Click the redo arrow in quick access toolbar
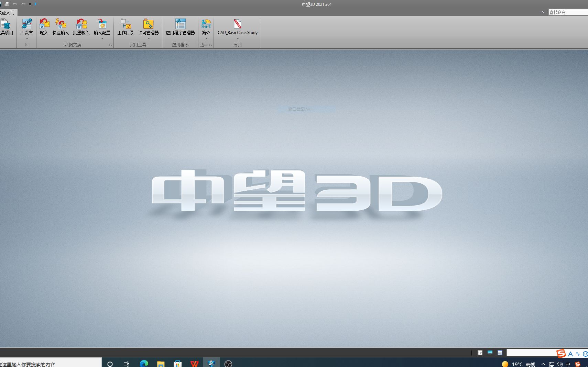The image size is (588, 367). click(23, 4)
